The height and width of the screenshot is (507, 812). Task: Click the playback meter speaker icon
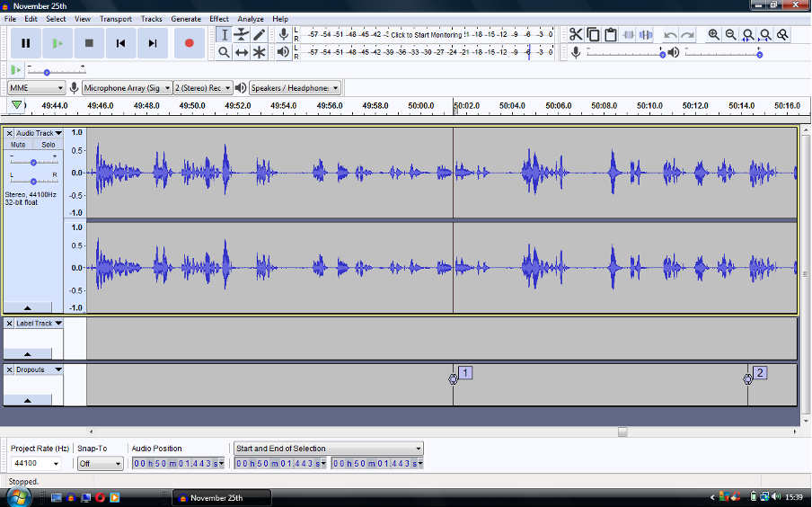tap(283, 52)
